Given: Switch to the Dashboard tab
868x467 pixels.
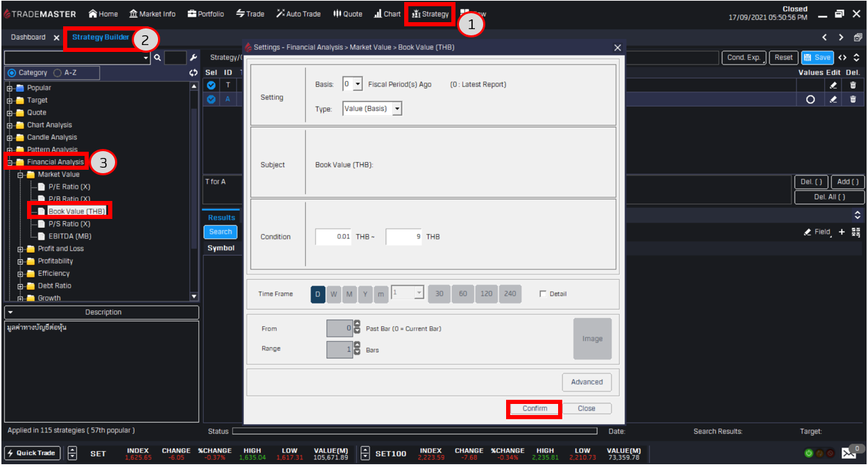Looking at the screenshot, I should click(x=28, y=37).
